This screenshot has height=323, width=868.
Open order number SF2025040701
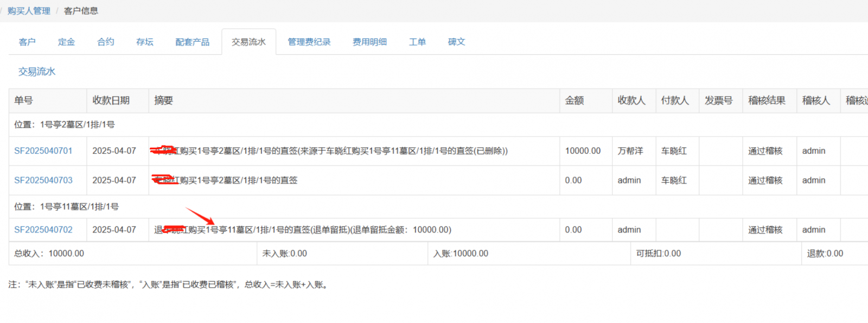(43, 151)
